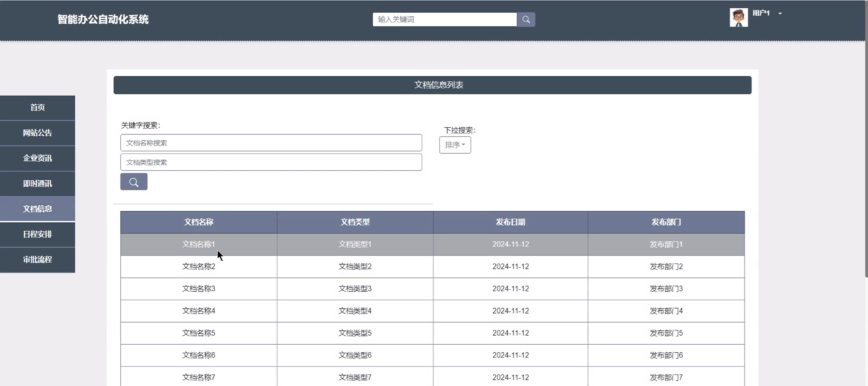Switch to 日程安排 in the sidebar
The image size is (868, 386).
click(37, 234)
